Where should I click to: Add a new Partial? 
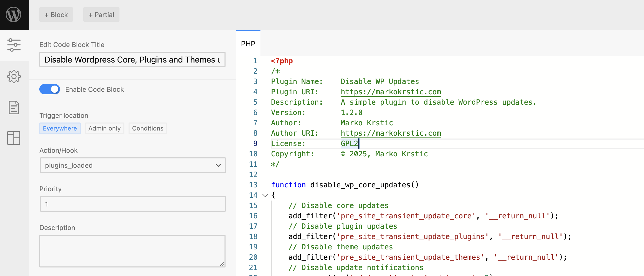(x=101, y=15)
